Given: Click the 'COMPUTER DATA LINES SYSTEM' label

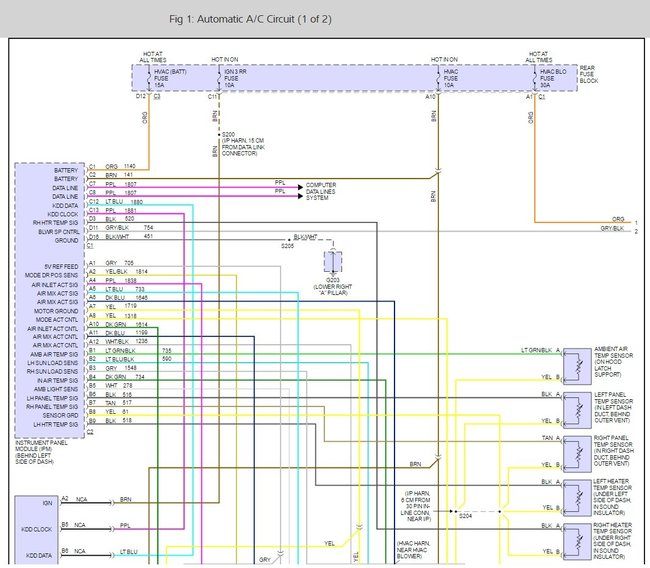Looking at the screenshot, I should (320, 191).
